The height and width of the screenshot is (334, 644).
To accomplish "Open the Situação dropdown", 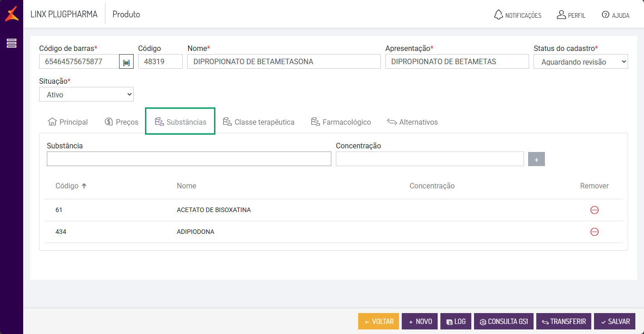I will tap(86, 95).
